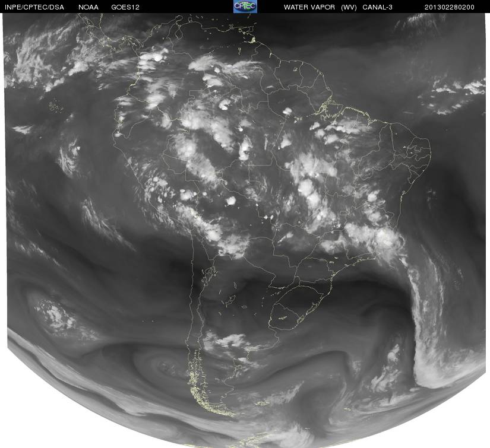This screenshot has height=448, width=490.
Task: Click the CANAL-3 channel label
Action: tap(378, 7)
